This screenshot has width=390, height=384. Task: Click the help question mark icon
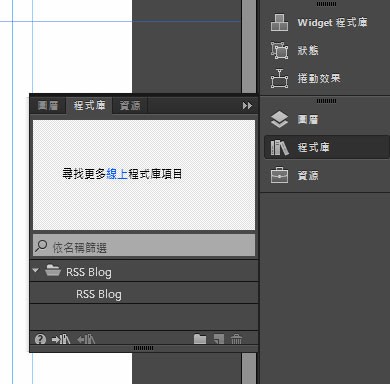pos(40,339)
